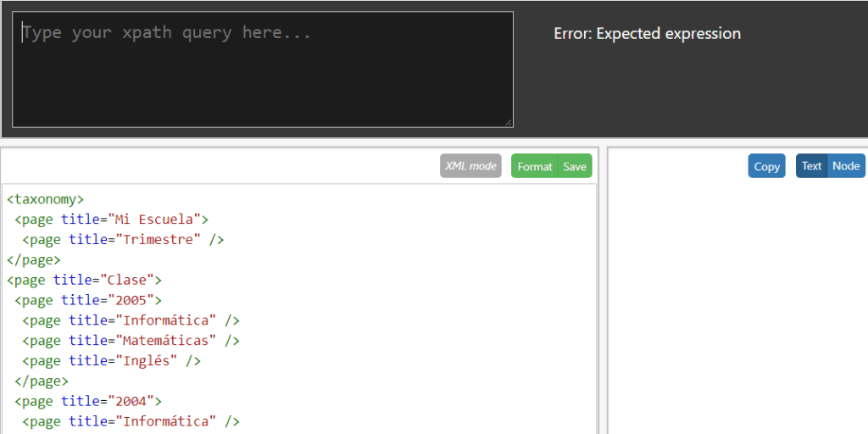Copy the query results
Viewport: 868px width, 434px height.
766,167
